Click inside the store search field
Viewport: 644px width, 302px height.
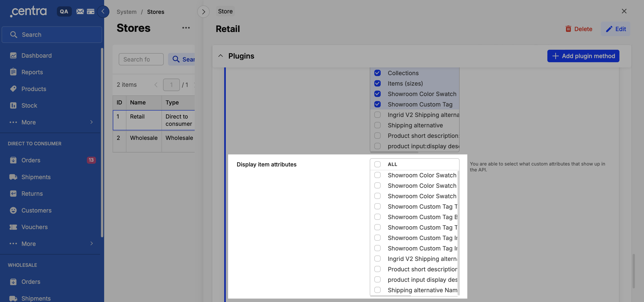tap(141, 59)
